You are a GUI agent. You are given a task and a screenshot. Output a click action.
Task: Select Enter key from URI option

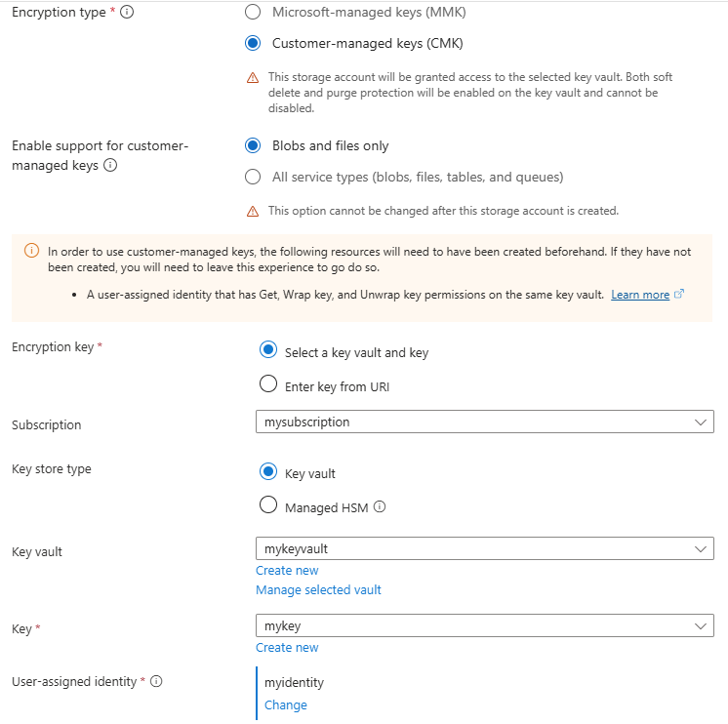click(x=268, y=383)
